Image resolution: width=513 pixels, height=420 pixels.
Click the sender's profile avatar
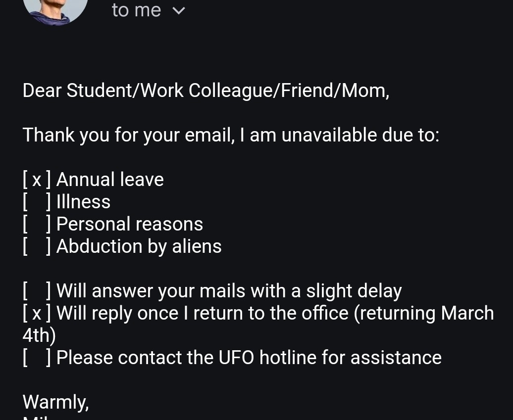coord(55,9)
